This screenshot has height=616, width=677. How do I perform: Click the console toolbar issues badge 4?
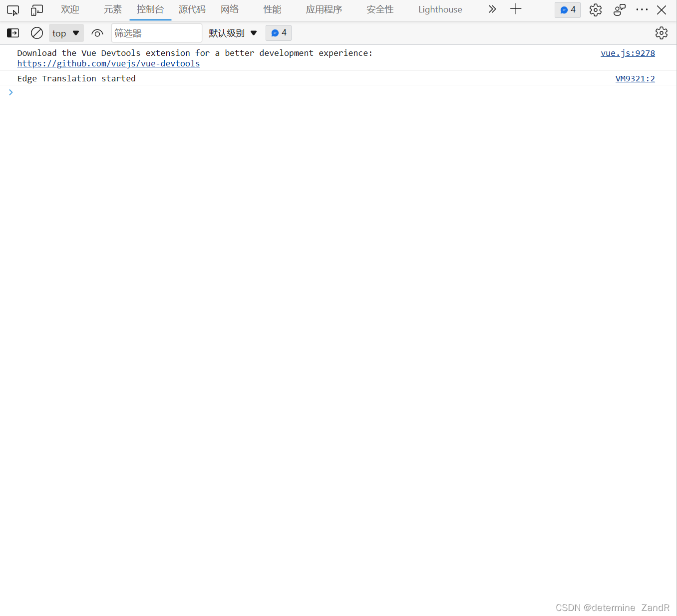[279, 33]
